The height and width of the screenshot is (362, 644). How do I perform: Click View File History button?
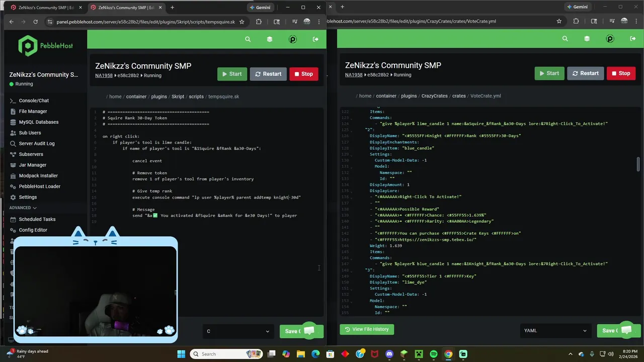pyautogui.click(x=367, y=329)
